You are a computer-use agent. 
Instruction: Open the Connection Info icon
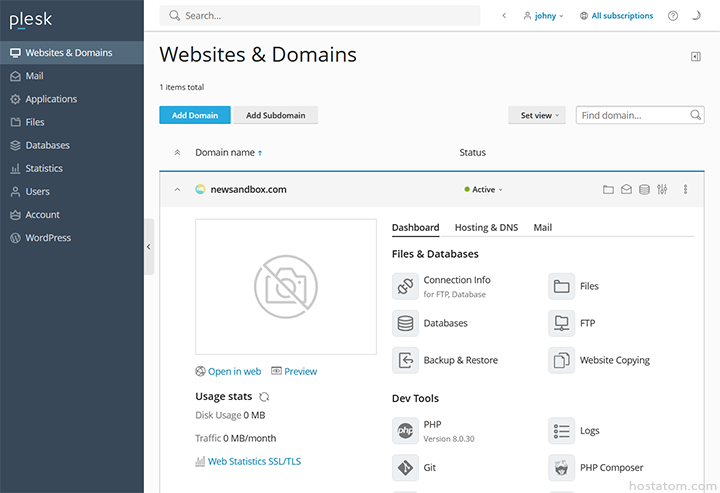click(405, 286)
